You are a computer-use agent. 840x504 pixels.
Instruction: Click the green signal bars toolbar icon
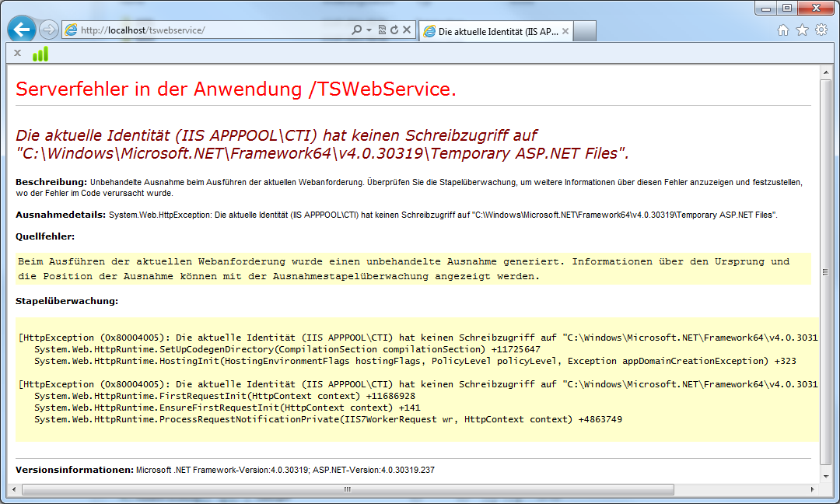pos(40,54)
